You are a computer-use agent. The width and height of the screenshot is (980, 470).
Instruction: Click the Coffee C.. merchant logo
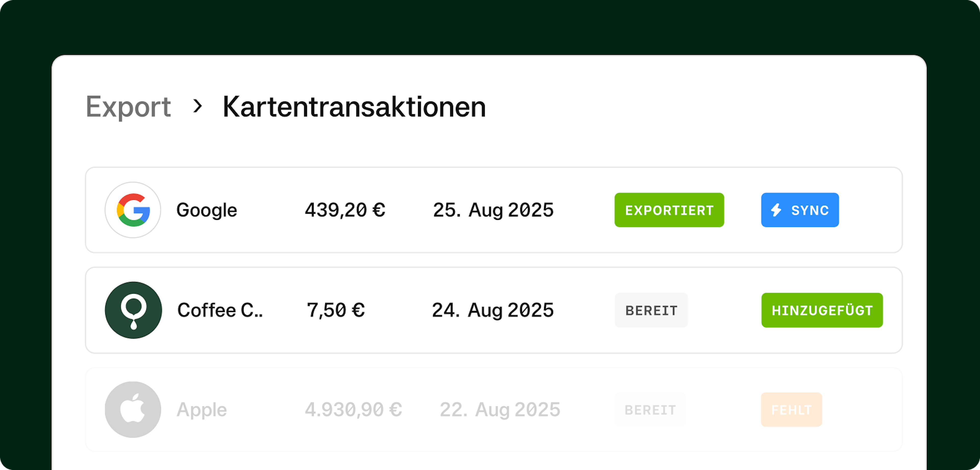coord(133,310)
